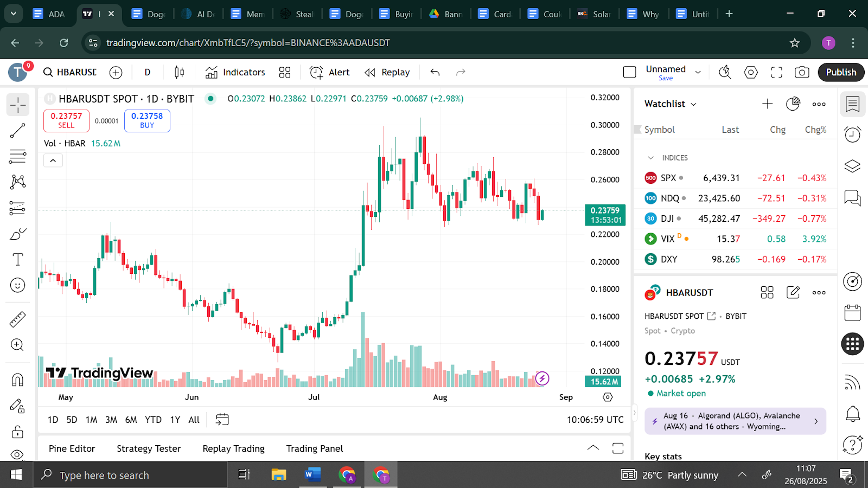This screenshot has width=868, height=488.
Task: Open the go to date calendar
Action: coord(222,420)
